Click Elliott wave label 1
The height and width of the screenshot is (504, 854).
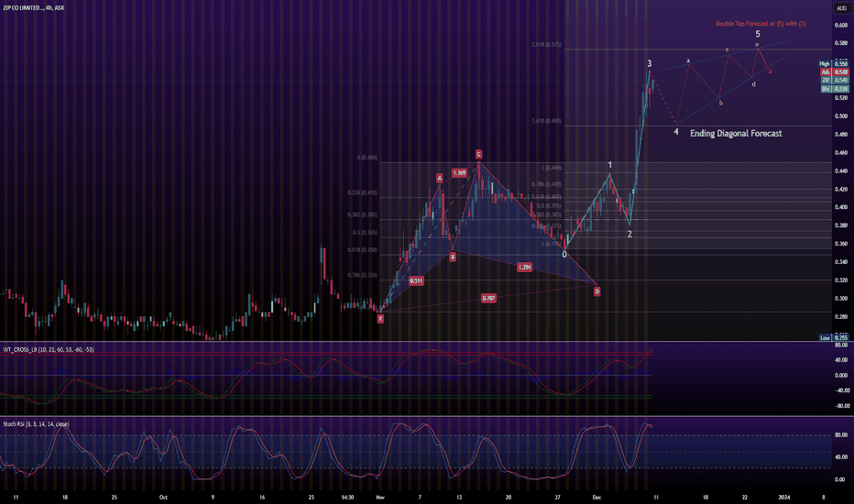610,165
